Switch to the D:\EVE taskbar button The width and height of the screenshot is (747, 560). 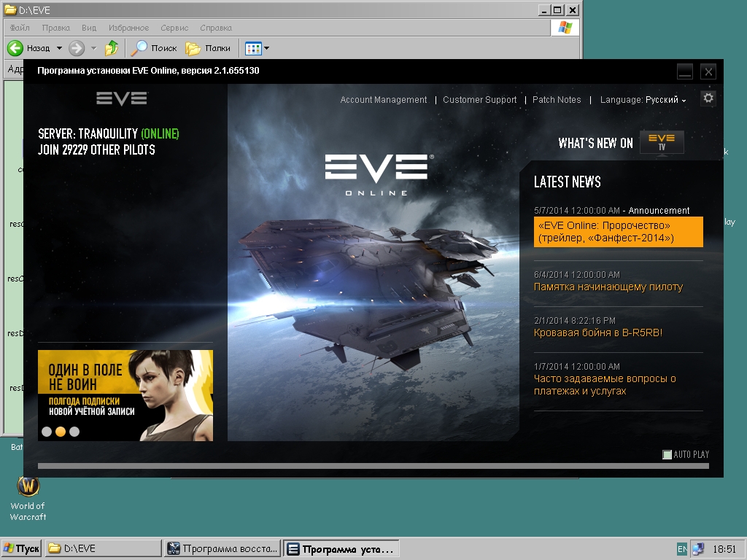tap(104, 549)
